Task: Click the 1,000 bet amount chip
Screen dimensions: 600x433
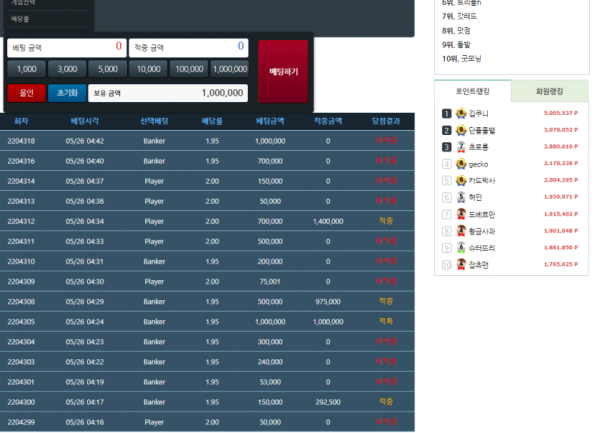Action: click(27, 69)
